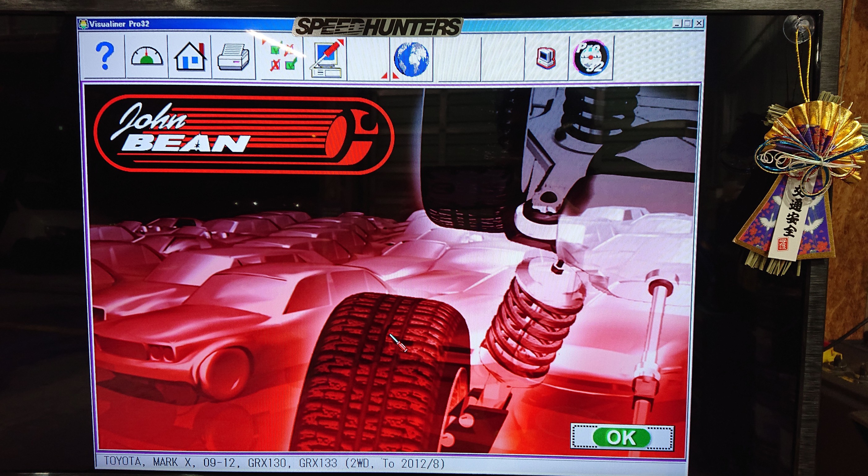Open the Pro32 round logo icon
Viewport: 868px width, 476px height.
tap(591, 58)
